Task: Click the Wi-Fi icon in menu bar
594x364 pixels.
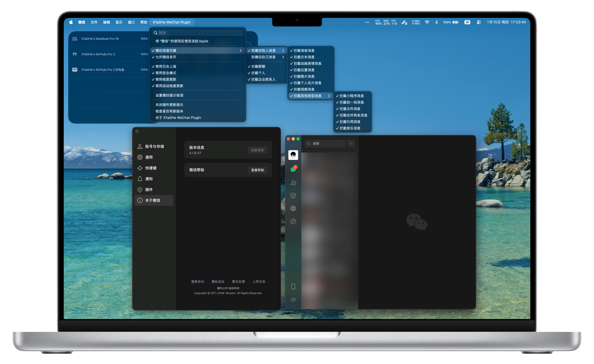Action: pyautogui.click(x=427, y=22)
